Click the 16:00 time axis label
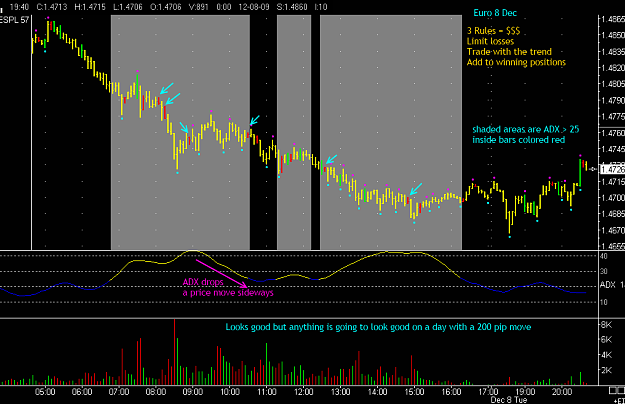Screen dimensions: 625x404 point(451,392)
